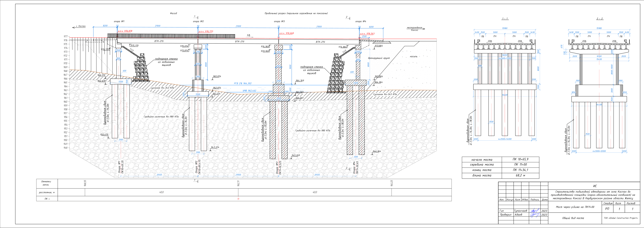Click the "месторождение Коксай" direction label

[x=414, y=29]
